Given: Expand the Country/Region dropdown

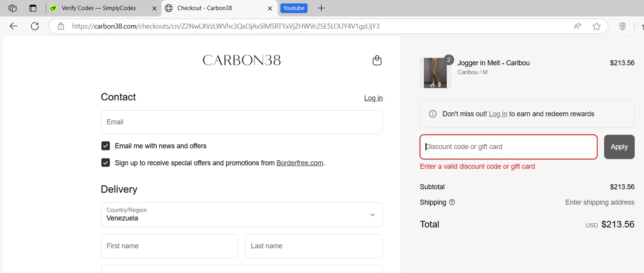Looking at the screenshot, I should 242,215.
